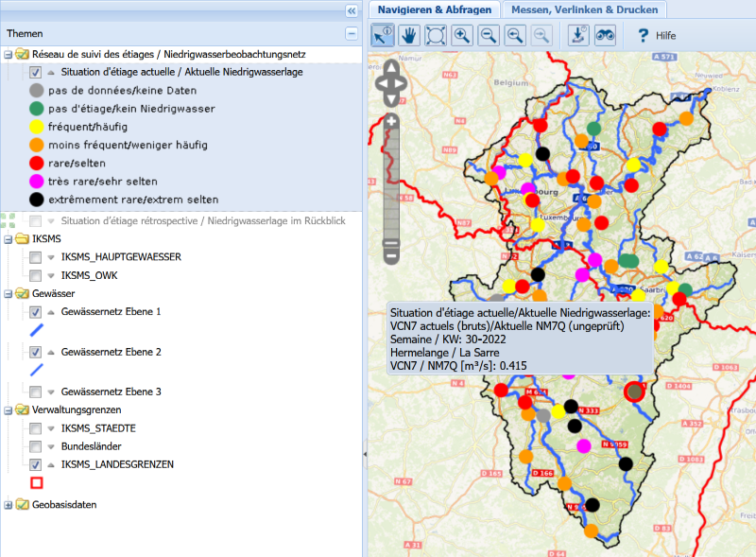Go to the previous map view
Image resolution: width=756 pixels, height=557 pixels.
pos(515,35)
